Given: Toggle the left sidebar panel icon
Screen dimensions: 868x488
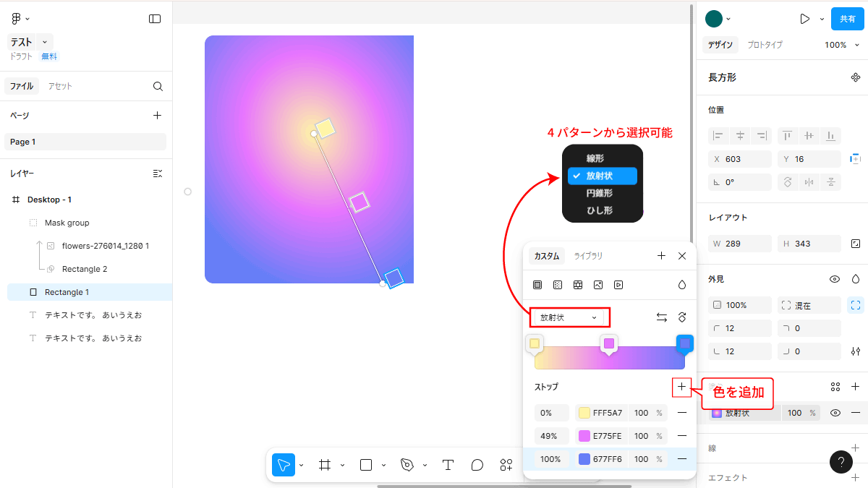Looking at the screenshot, I should [x=155, y=19].
